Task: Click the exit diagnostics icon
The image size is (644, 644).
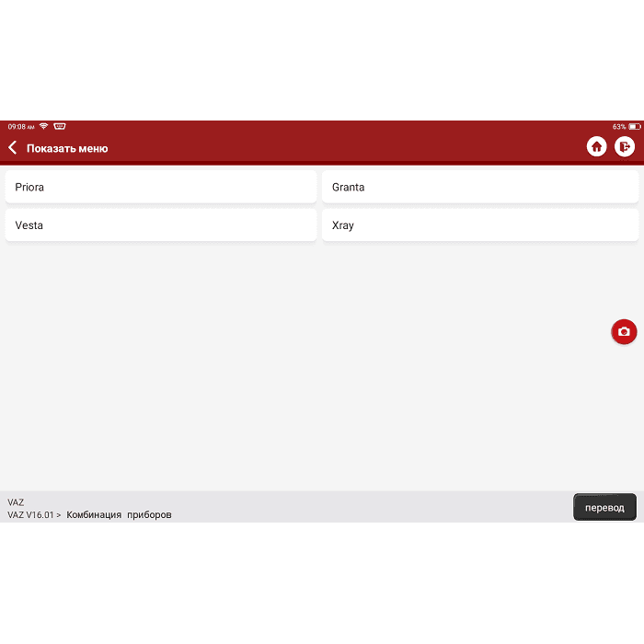Action: (x=625, y=146)
